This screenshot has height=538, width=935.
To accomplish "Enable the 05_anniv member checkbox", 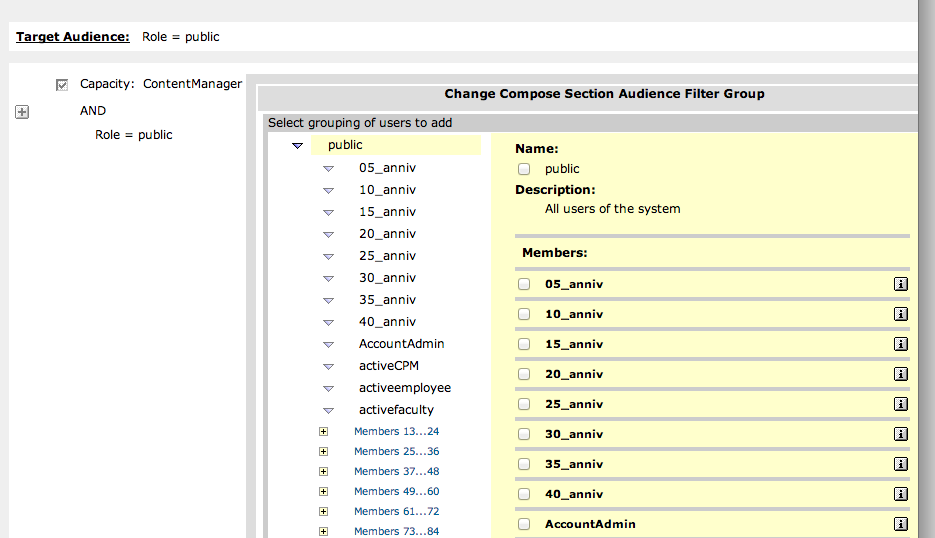I will [x=524, y=284].
